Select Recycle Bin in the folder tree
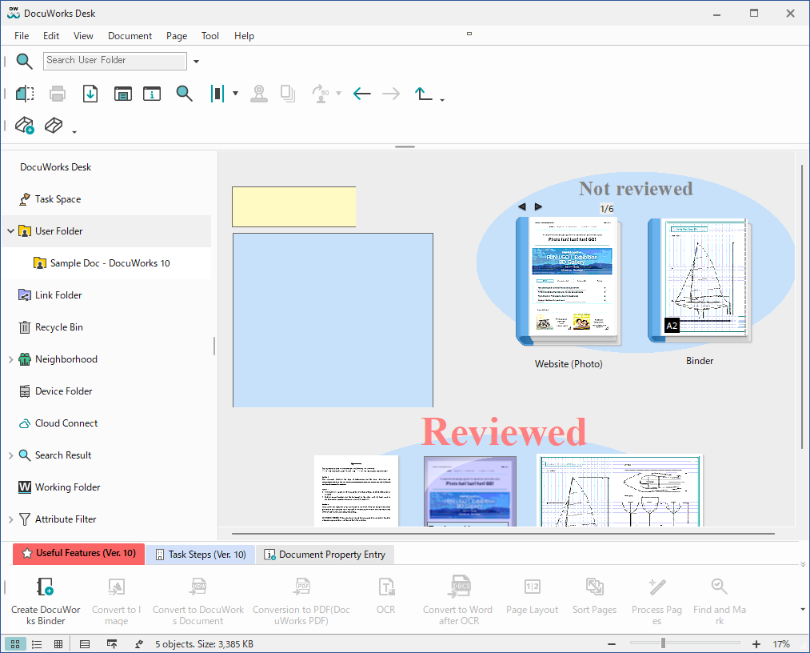The image size is (810, 653). pyautogui.click(x=58, y=327)
